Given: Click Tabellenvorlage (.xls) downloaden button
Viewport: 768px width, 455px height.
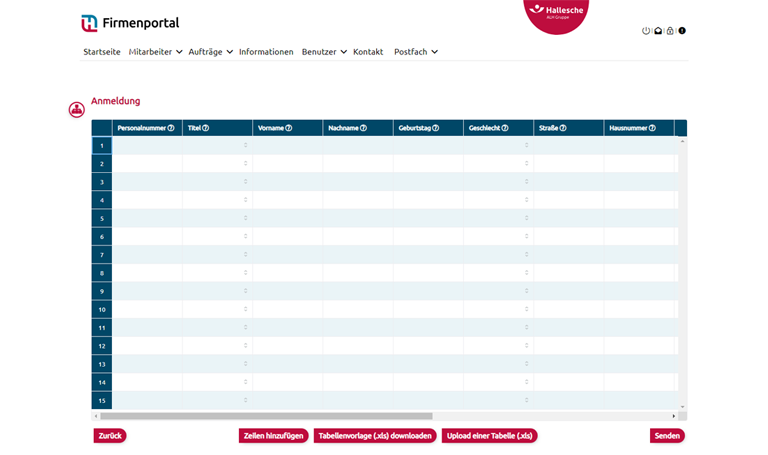Looking at the screenshot, I should click(x=375, y=436).
